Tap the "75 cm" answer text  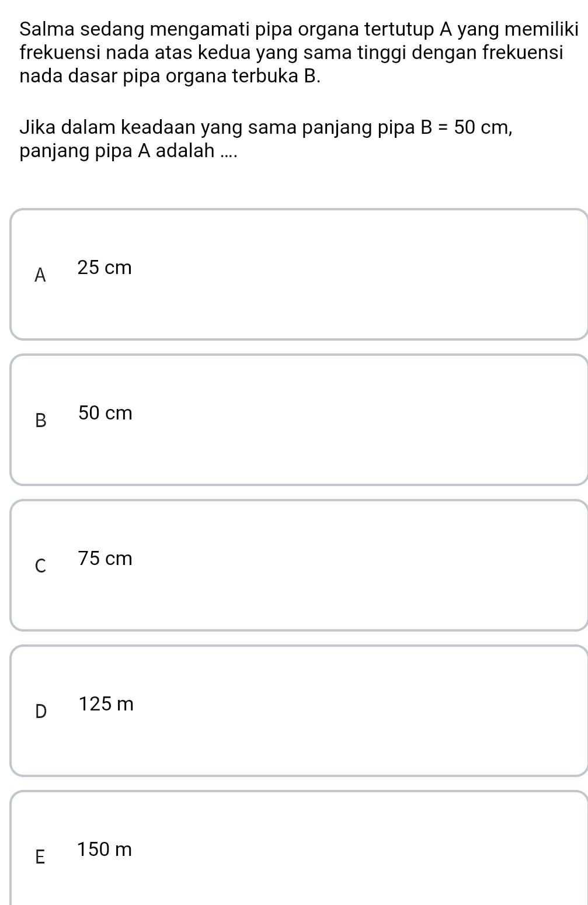(105, 559)
